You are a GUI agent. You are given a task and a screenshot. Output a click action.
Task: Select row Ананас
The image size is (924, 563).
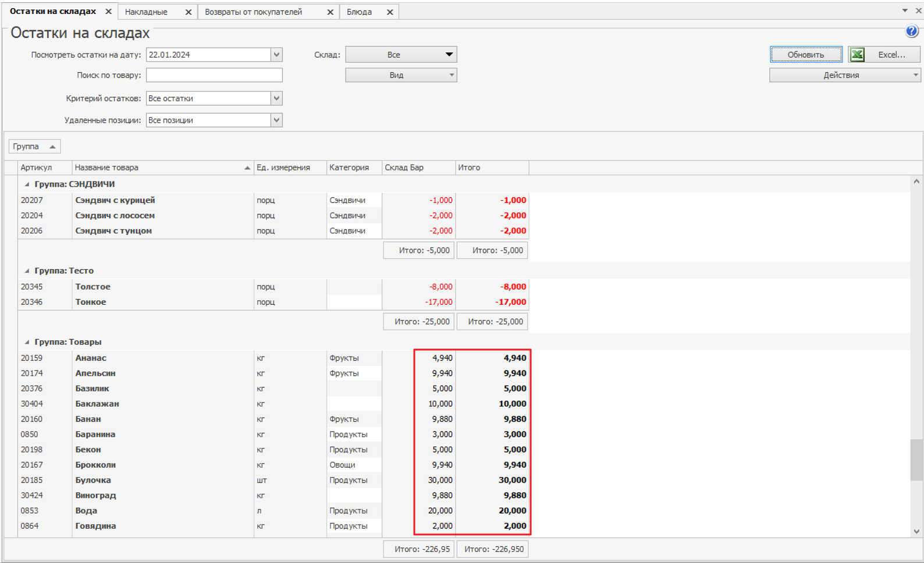pos(273,358)
